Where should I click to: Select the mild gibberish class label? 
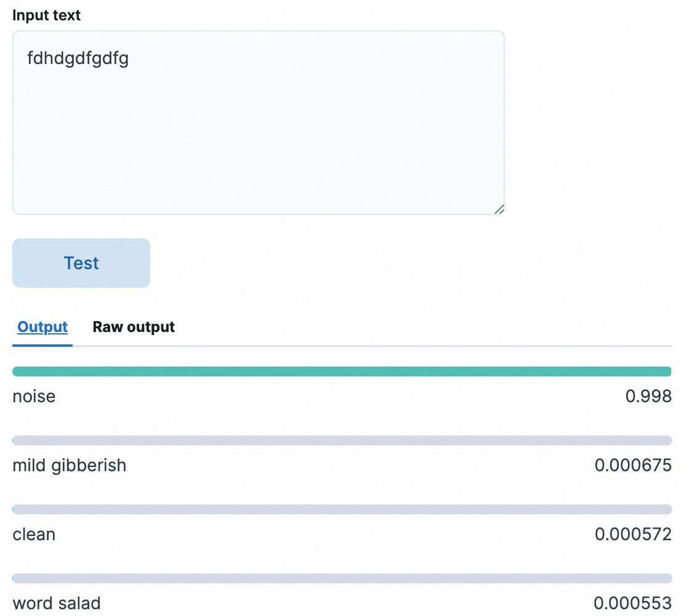pyautogui.click(x=69, y=465)
